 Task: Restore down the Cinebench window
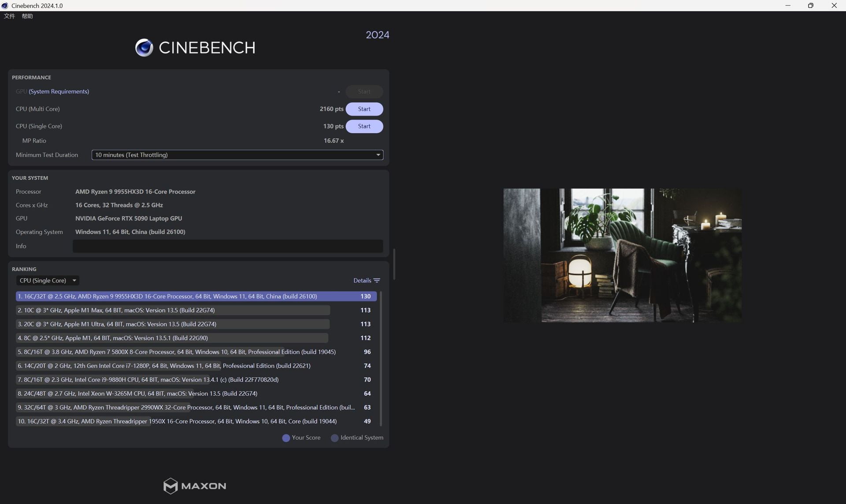tap(811, 5)
